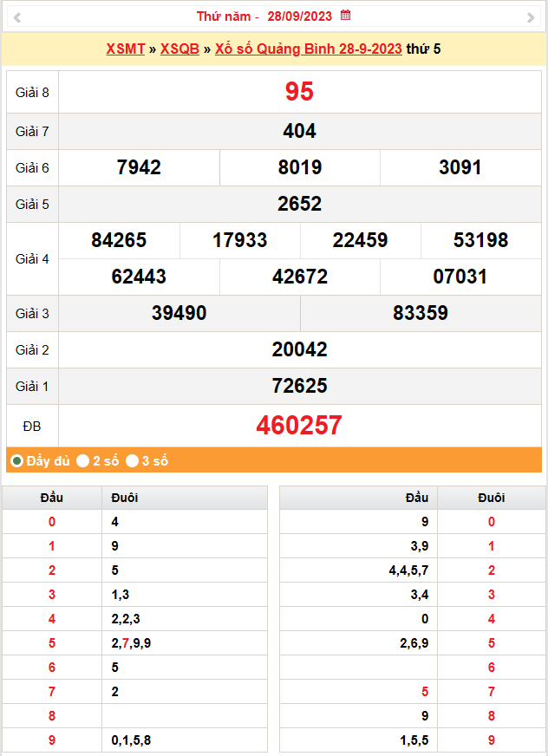The image size is (548, 756).
Task: Select the 'Đầy đủ' radio option
Action: (x=16, y=461)
